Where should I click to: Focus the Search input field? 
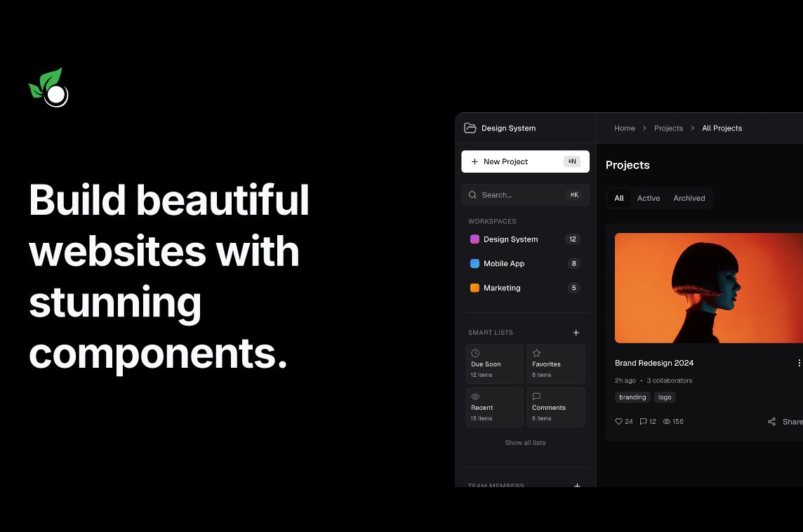click(x=525, y=195)
